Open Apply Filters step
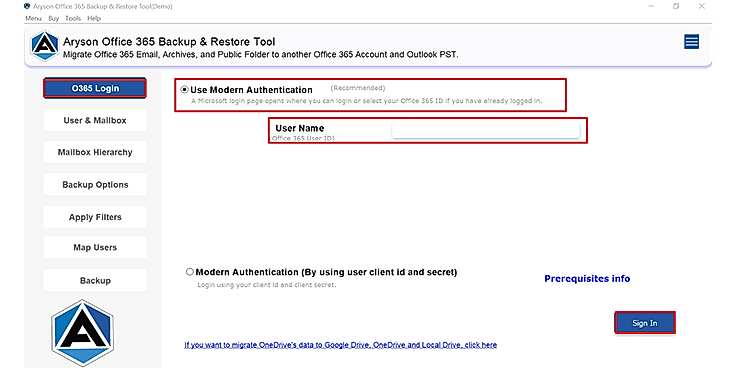The height and width of the screenshot is (368, 736). 95,217
